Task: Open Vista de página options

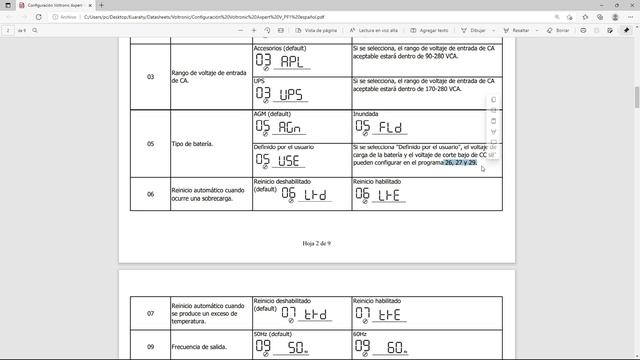Action: coord(316,30)
